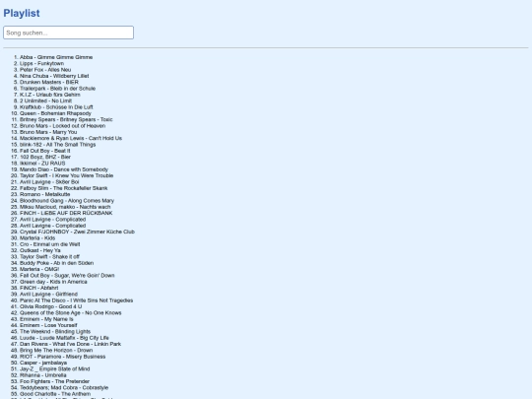The height and width of the screenshot is (399, 532).
Task: Click 'Taylor Swift - Shake it off'
Action: point(49,257)
